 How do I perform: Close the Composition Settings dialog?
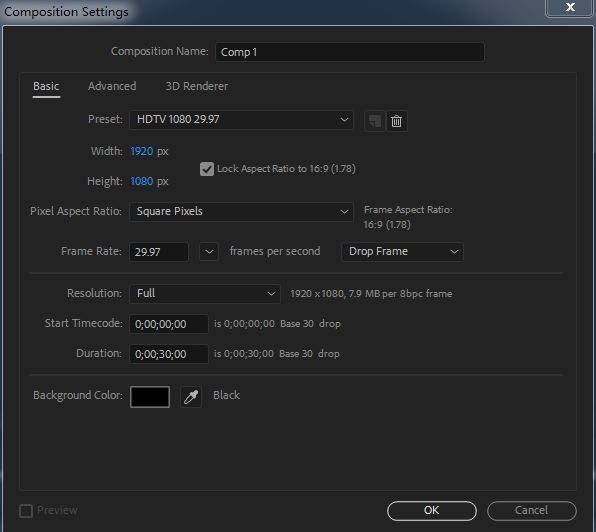click(x=569, y=8)
